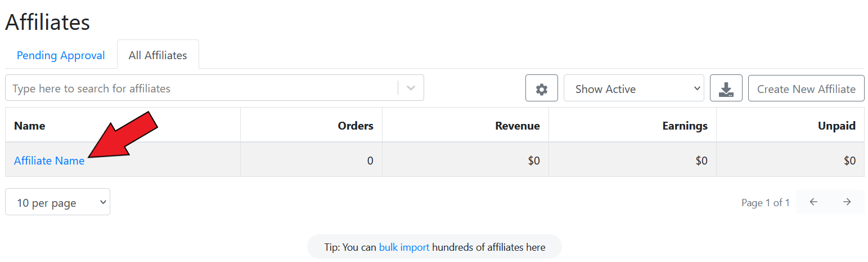Sort by the Orders column header
The width and height of the screenshot is (868, 262).
coord(355,126)
